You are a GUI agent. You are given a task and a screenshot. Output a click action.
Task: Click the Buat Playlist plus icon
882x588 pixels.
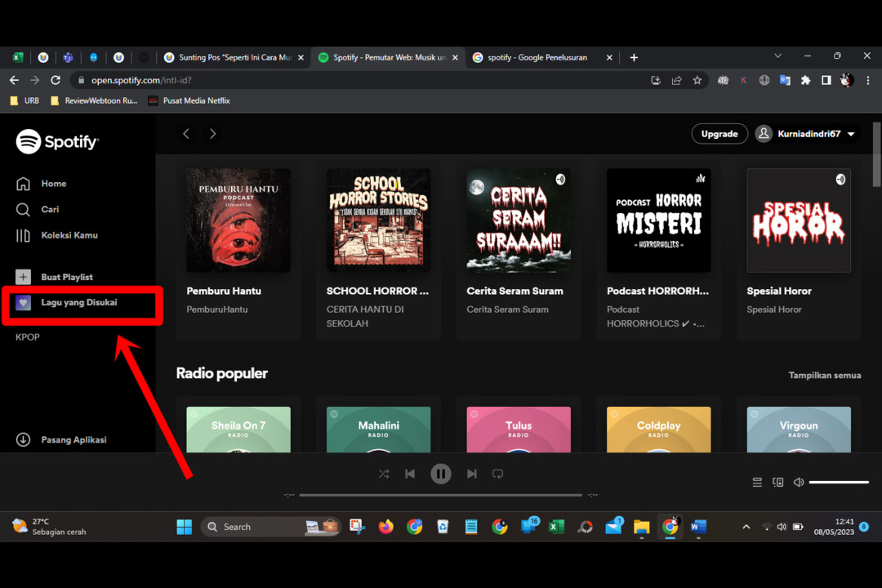(x=24, y=278)
